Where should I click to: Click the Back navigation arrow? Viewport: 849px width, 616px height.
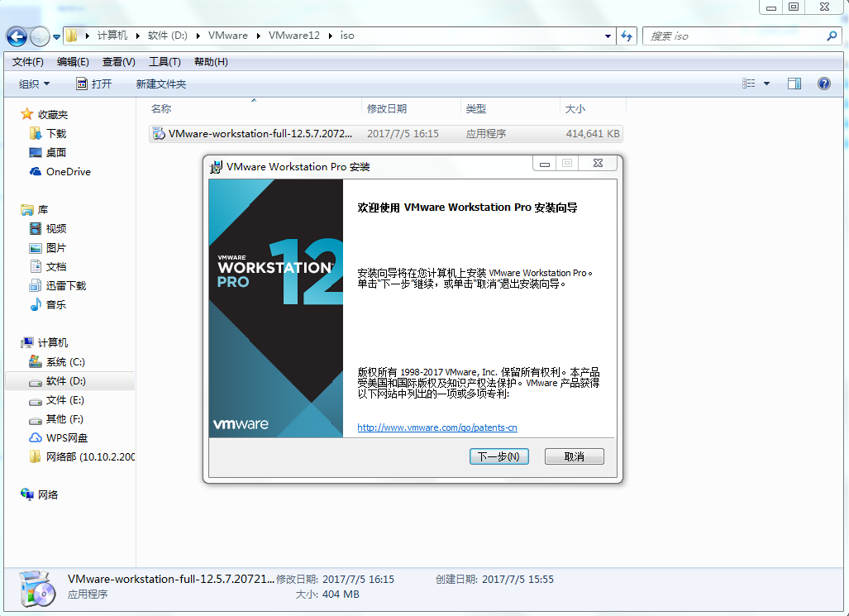click(x=17, y=36)
